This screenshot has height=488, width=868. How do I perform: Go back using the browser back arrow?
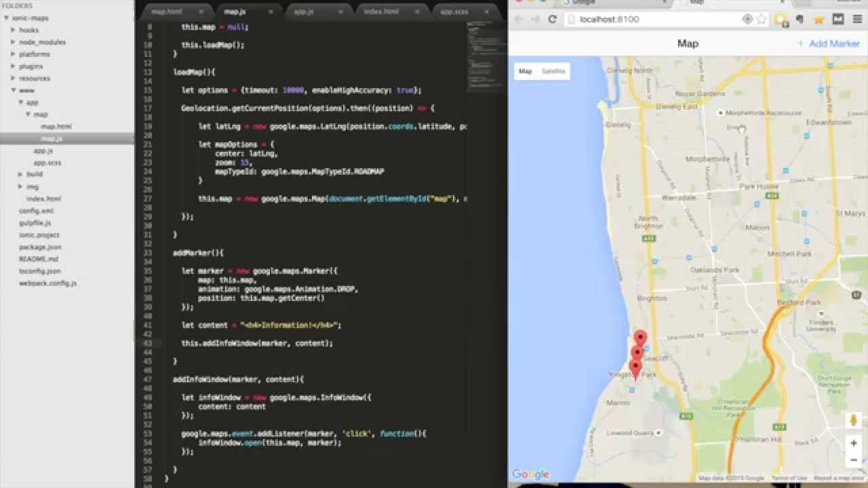pyautogui.click(x=519, y=19)
